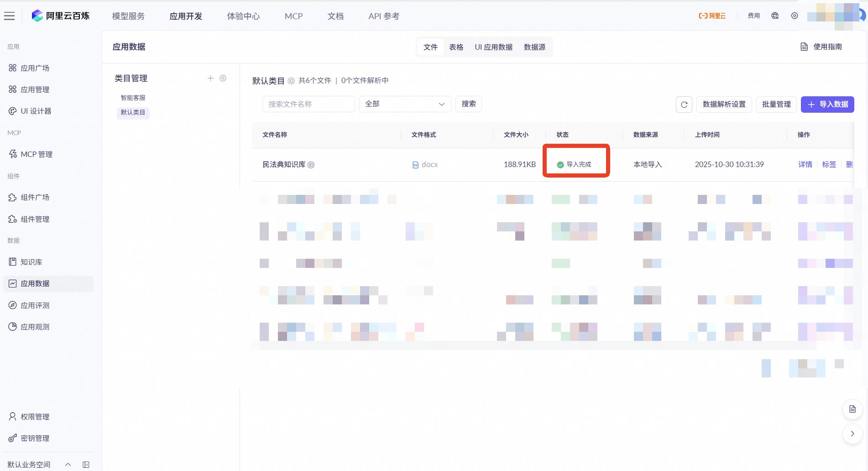Collapse the sidebar with the panel icon
Screen dimensions: 868x471
pyautogui.click(x=86, y=465)
